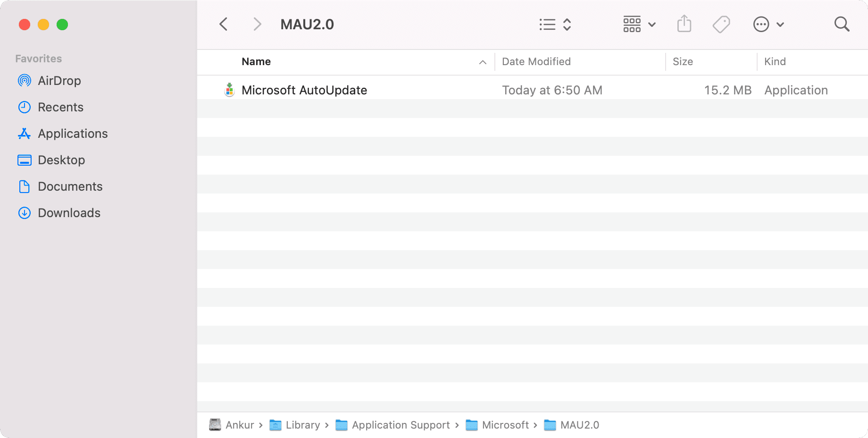Click the Recents clock icon
868x438 pixels.
pos(25,107)
